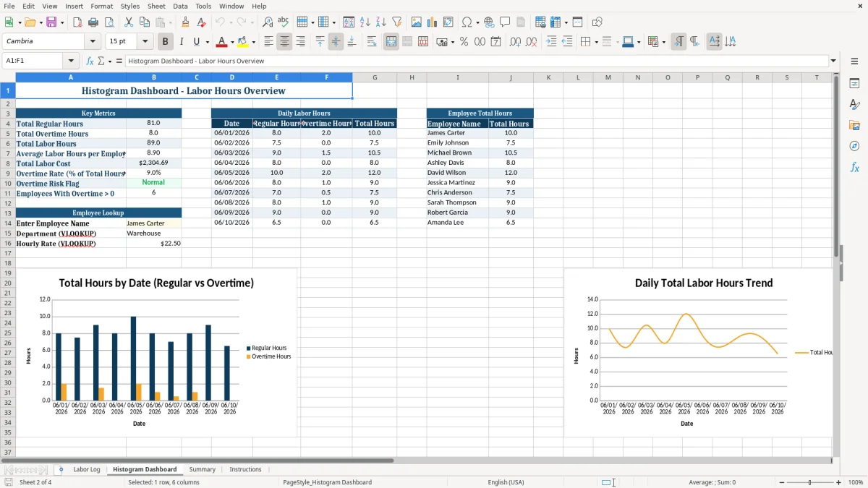Click the Cut scissors icon
Viewport: 868px width, 488px height.
tap(128, 22)
